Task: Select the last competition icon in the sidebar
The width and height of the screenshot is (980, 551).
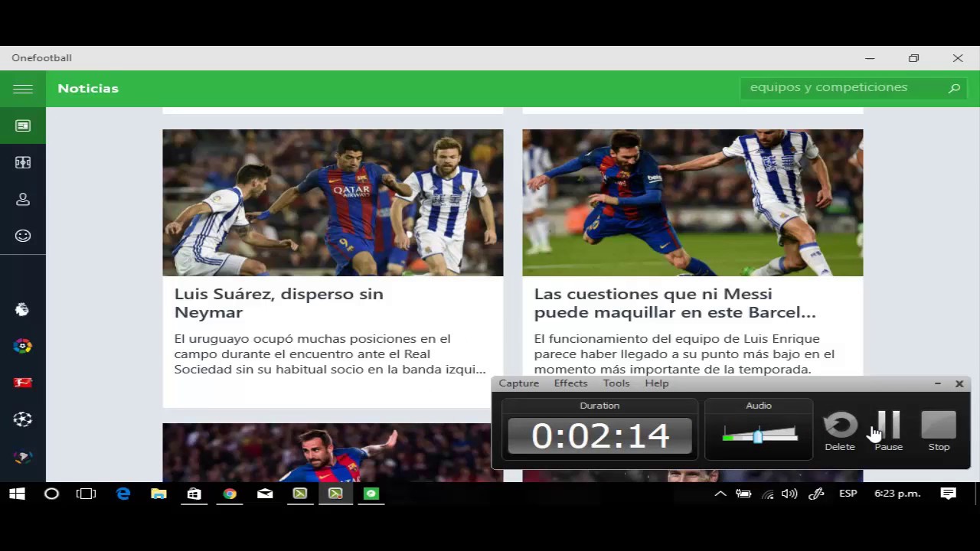Action: coord(23,457)
